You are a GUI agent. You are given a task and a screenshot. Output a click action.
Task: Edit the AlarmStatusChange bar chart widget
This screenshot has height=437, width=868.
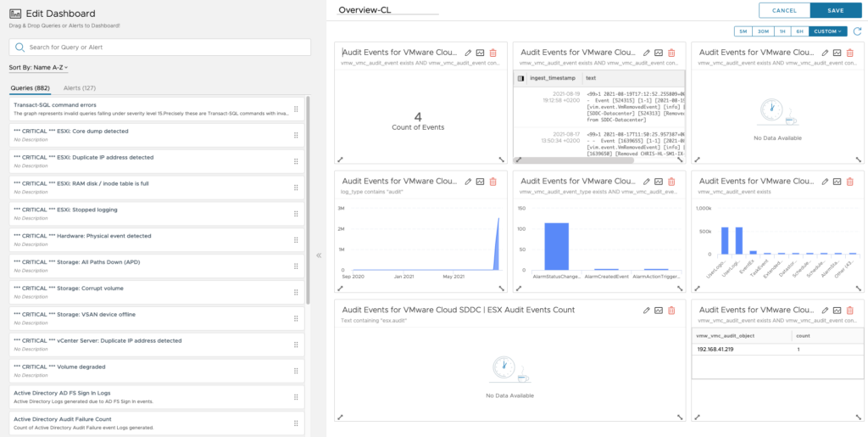coord(646,181)
